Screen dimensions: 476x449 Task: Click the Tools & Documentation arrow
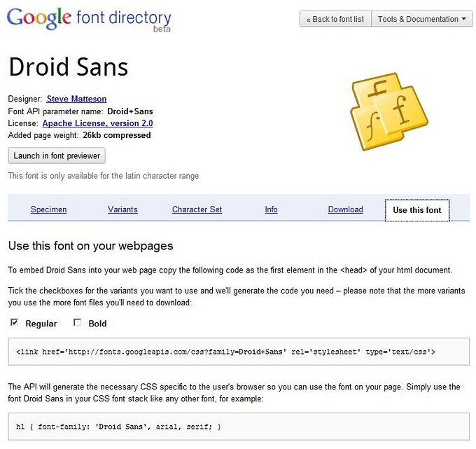(x=464, y=19)
